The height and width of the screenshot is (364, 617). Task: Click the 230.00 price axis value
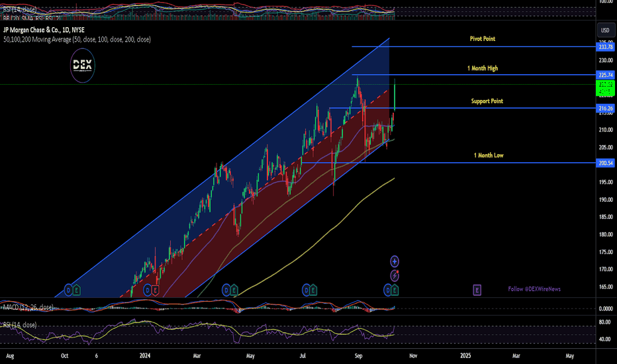pos(606,60)
